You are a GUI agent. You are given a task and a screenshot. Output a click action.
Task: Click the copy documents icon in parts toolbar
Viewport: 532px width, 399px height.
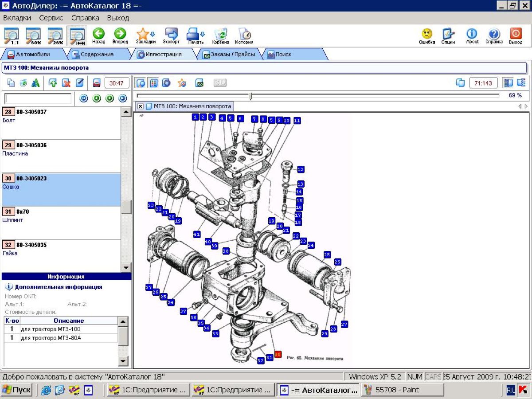point(11,83)
